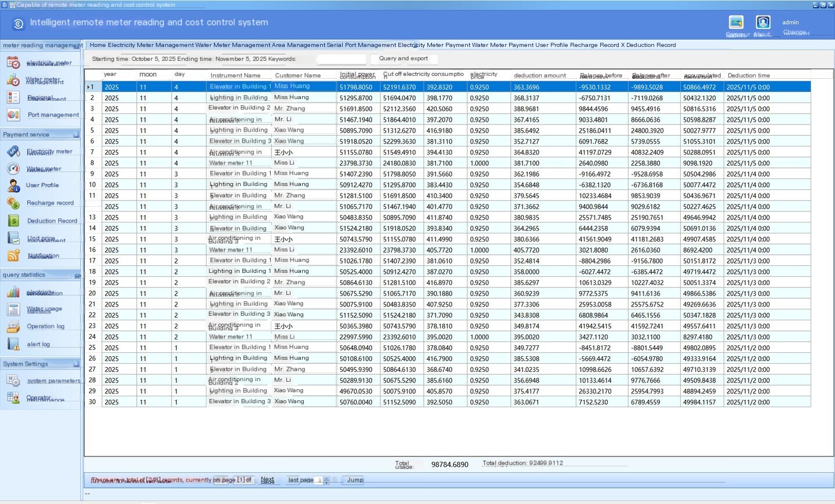Open the Recharge record coin icon
This screenshot has height=504, width=835.
(x=13, y=203)
